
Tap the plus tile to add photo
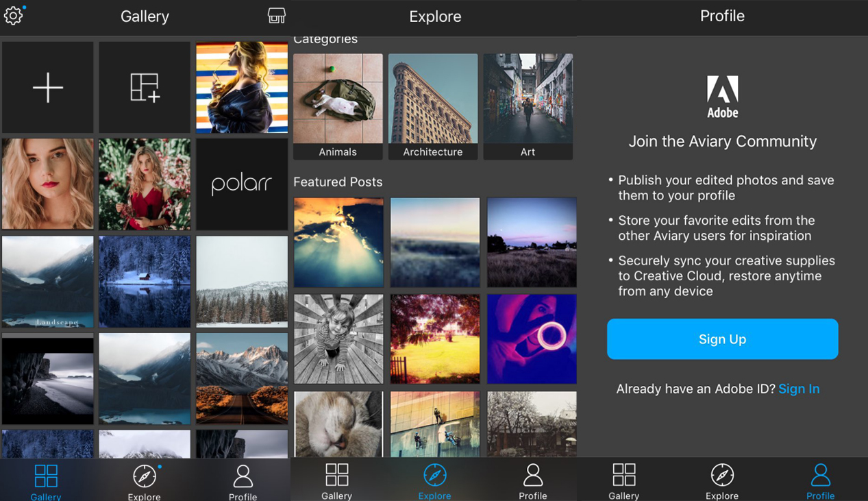tap(48, 88)
